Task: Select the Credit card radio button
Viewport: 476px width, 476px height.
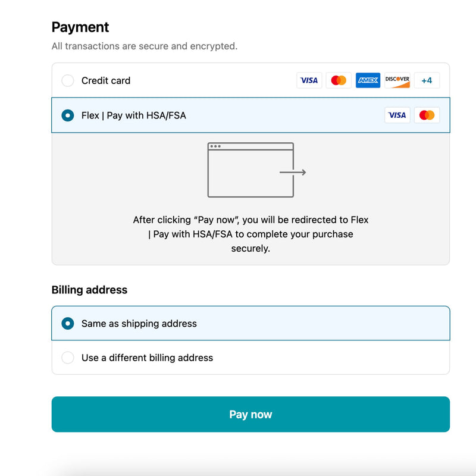Action: tap(68, 81)
